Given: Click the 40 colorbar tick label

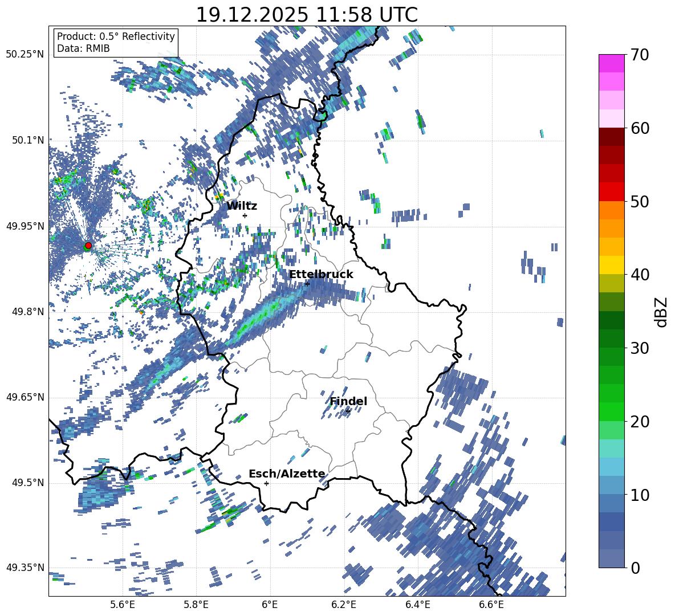Looking at the screenshot, I should point(640,275).
